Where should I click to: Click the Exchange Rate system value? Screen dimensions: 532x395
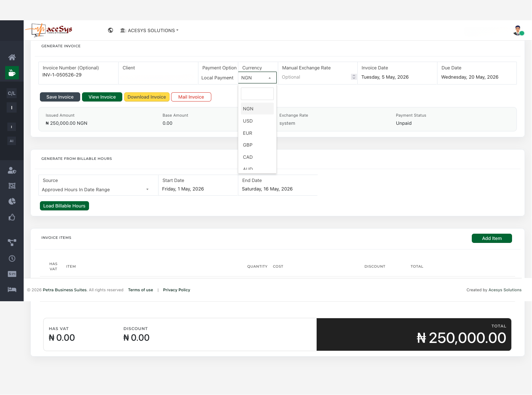pyautogui.click(x=287, y=123)
